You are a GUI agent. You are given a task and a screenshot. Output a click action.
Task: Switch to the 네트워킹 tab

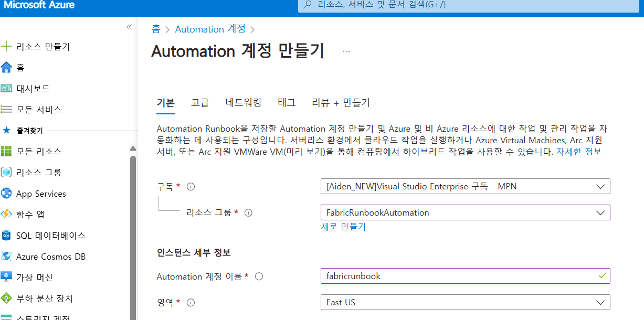click(243, 103)
